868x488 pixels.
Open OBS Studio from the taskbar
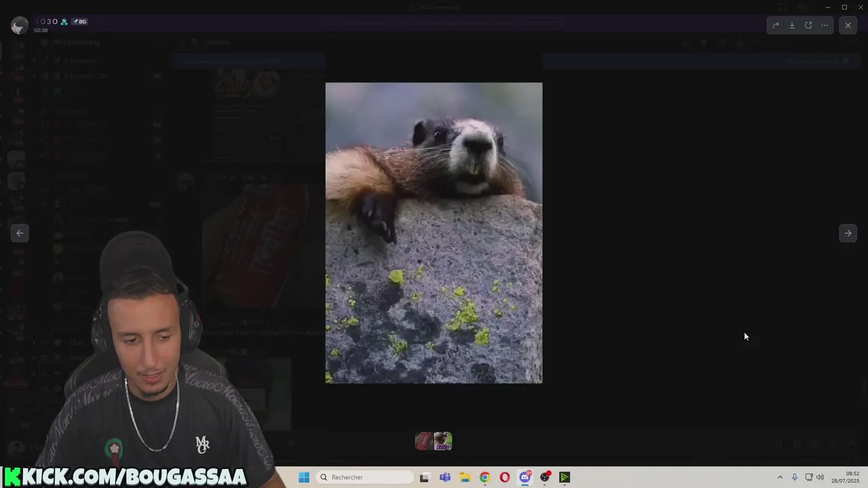pos(545,477)
